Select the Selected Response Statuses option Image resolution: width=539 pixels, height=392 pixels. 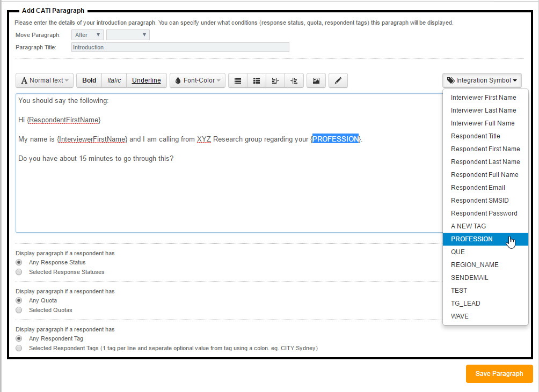[x=19, y=272]
